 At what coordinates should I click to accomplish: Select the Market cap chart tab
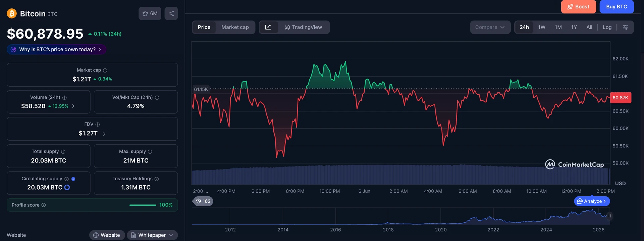(x=235, y=27)
